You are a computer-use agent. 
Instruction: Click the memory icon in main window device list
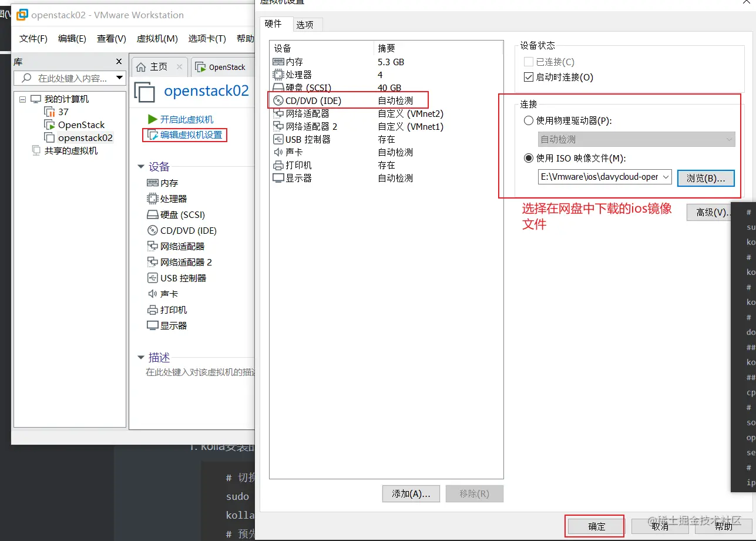click(152, 183)
